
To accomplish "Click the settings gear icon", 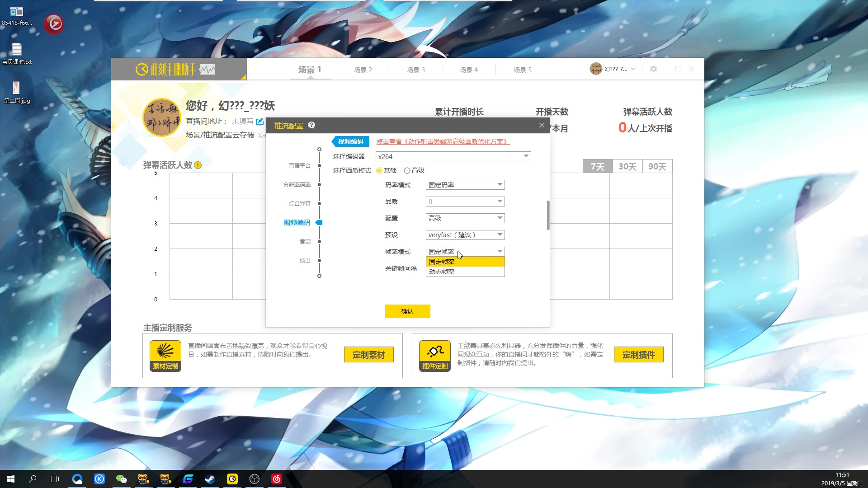I will pyautogui.click(x=653, y=69).
